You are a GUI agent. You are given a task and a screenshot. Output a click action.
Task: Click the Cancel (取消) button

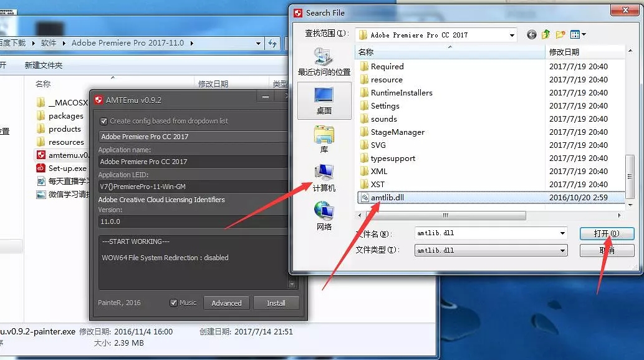point(607,250)
